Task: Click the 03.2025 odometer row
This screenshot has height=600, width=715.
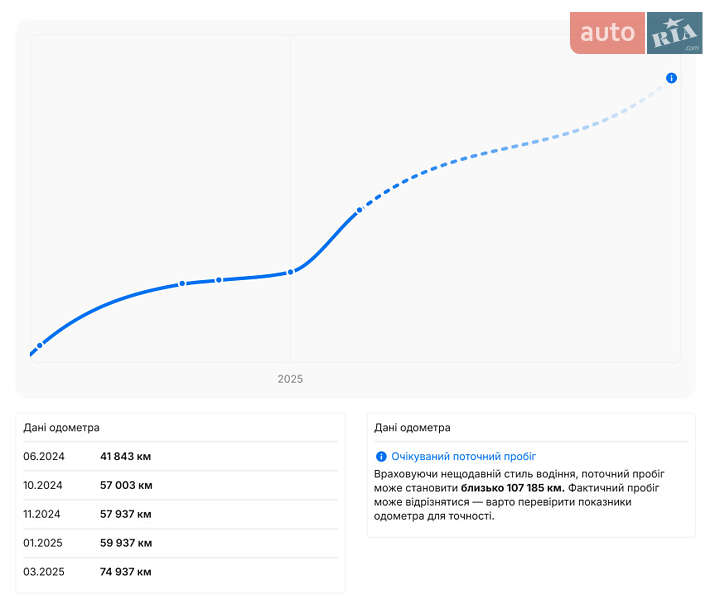Action: [180, 572]
